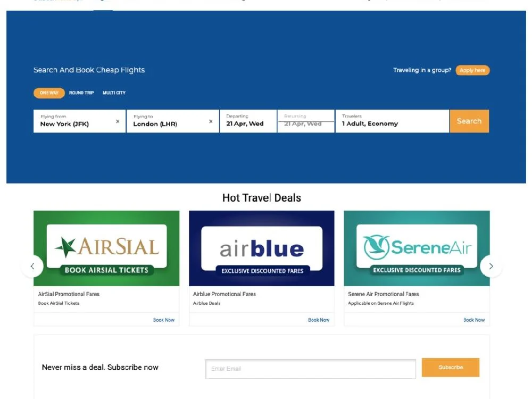Image resolution: width=532 pixels, height=399 pixels.
Task: Click 'Search And Book Cheap Flights' heading
Action: click(x=89, y=70)
